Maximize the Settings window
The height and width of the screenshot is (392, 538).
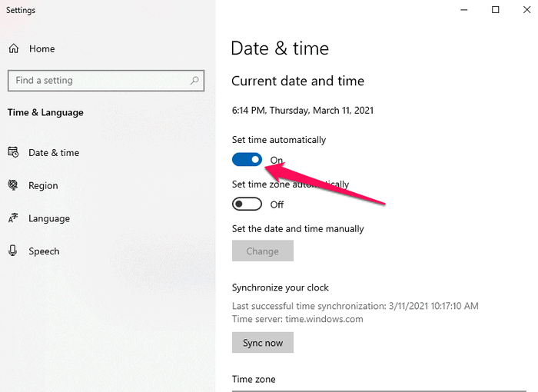click(496, 10)
